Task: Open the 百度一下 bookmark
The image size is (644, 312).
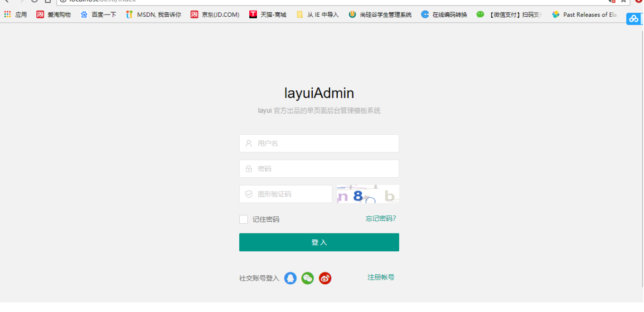Action: [98, 15]
